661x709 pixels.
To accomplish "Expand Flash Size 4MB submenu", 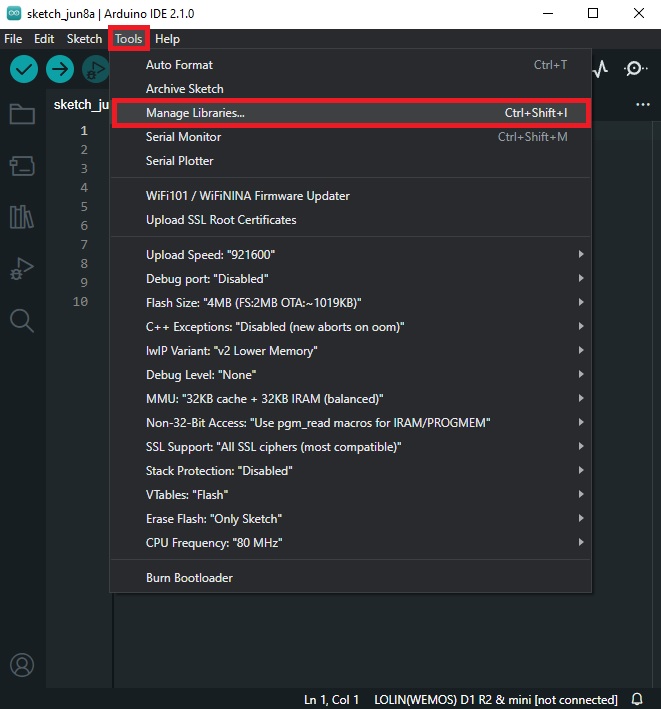I will click(x=351, y=303).
